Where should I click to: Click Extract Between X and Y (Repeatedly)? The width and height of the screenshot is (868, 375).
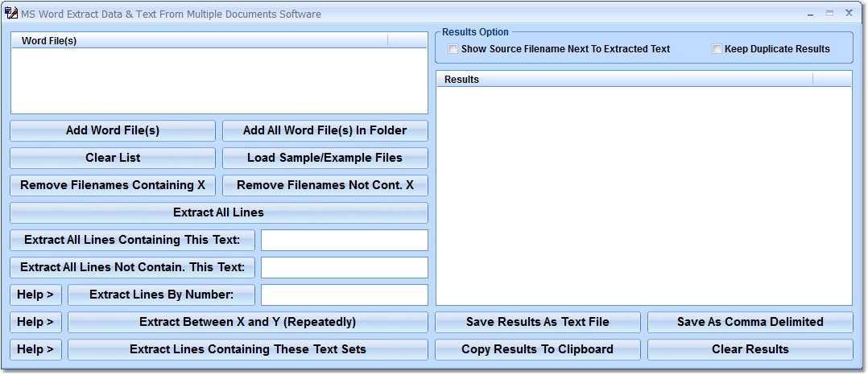(247, 322)
